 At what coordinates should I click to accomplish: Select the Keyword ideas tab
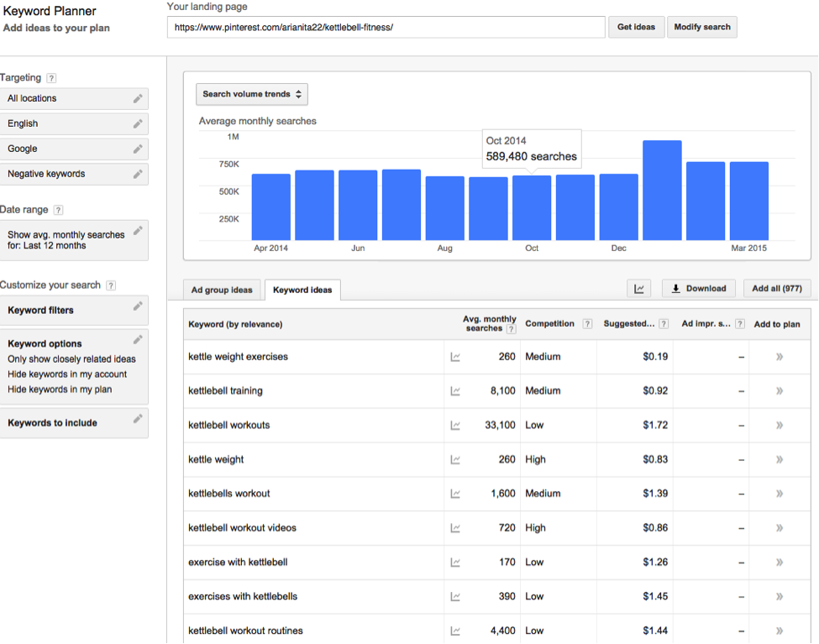(302, 290)
